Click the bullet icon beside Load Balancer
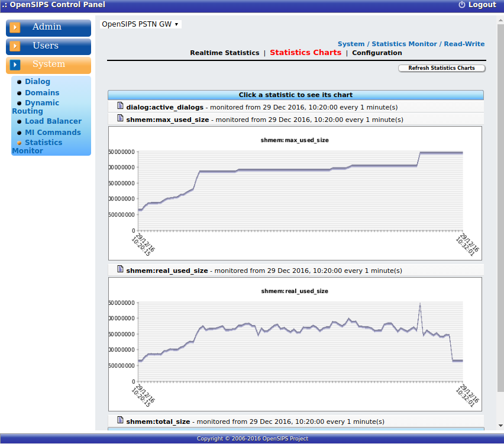504x444 pixels. coord(20,121)
